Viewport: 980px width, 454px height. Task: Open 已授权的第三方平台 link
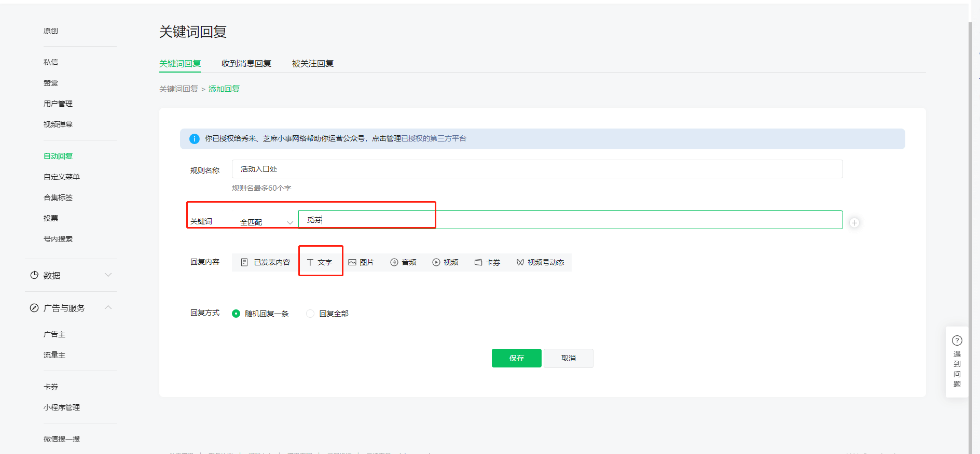tap(434, 138)
